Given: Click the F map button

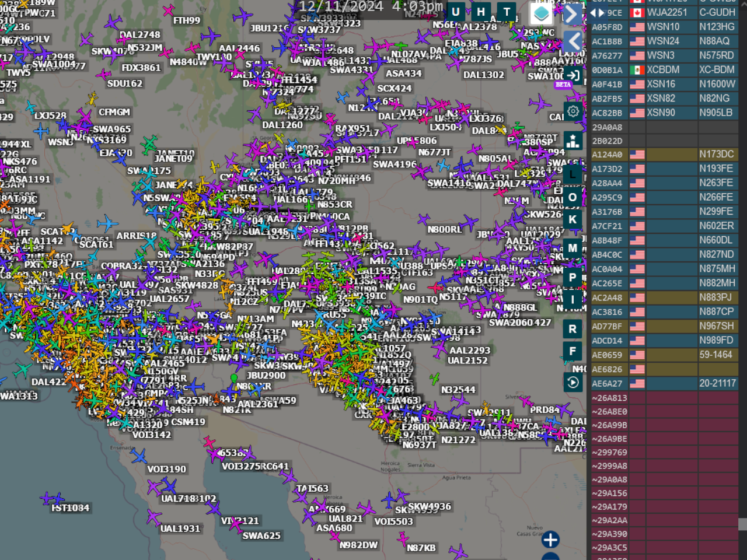Looking at the screenshot, I should click(573, 351).
